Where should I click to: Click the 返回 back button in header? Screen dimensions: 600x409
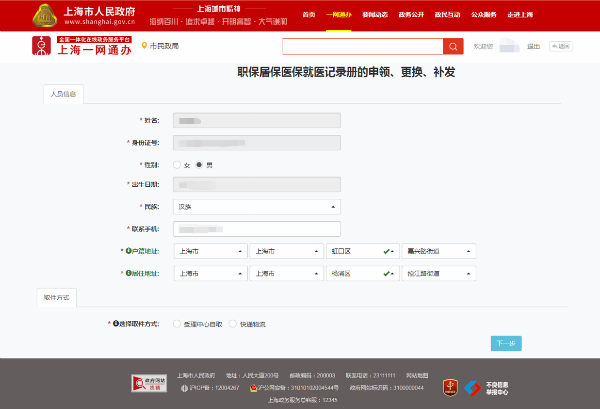561,46
